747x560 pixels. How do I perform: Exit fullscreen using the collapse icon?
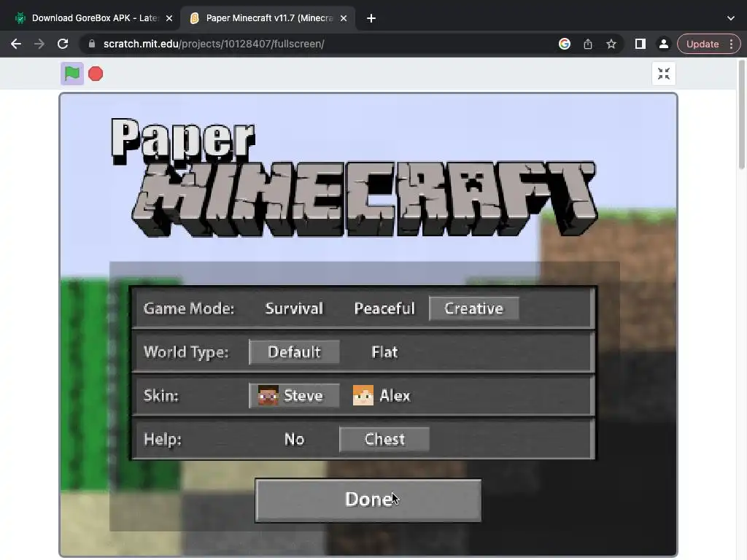[x=664, y=74]
